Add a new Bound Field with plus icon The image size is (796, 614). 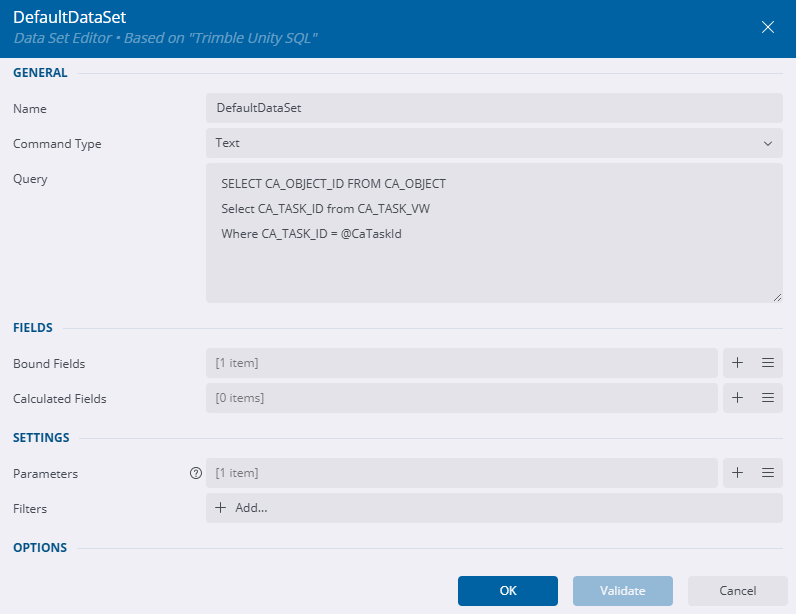[x=737, y=363]
